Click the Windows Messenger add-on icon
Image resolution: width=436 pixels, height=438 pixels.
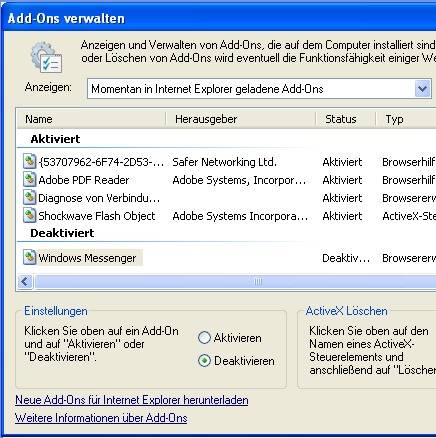click(x=29, y=257)
